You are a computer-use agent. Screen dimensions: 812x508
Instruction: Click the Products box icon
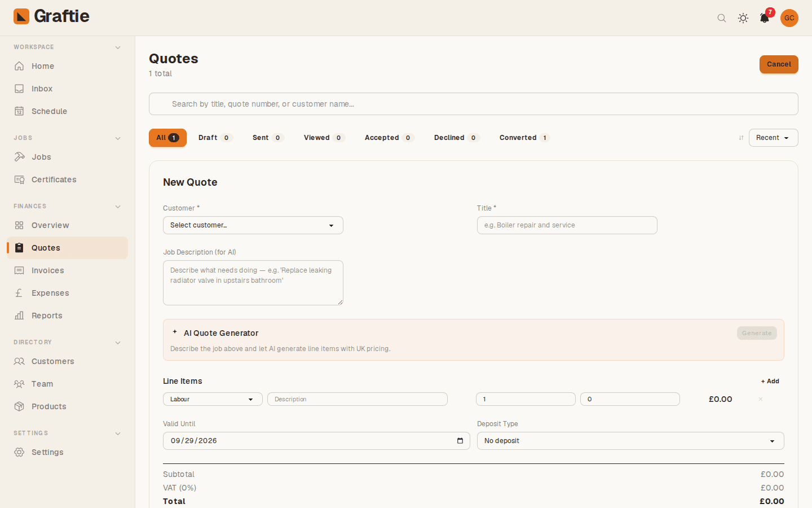[19, 406]
